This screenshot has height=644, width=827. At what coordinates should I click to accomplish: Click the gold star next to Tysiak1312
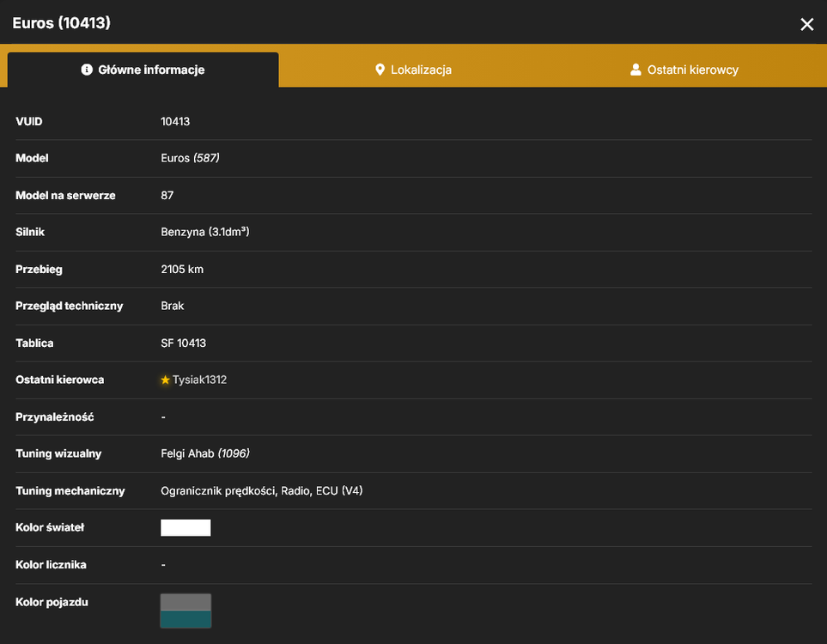pyautogui.click(x=165, y=380)
